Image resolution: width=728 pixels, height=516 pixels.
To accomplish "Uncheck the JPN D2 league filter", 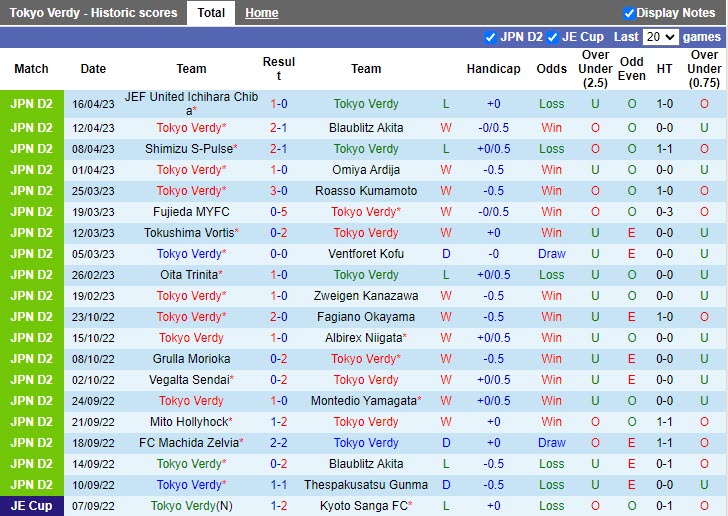I will pos(490,37).
